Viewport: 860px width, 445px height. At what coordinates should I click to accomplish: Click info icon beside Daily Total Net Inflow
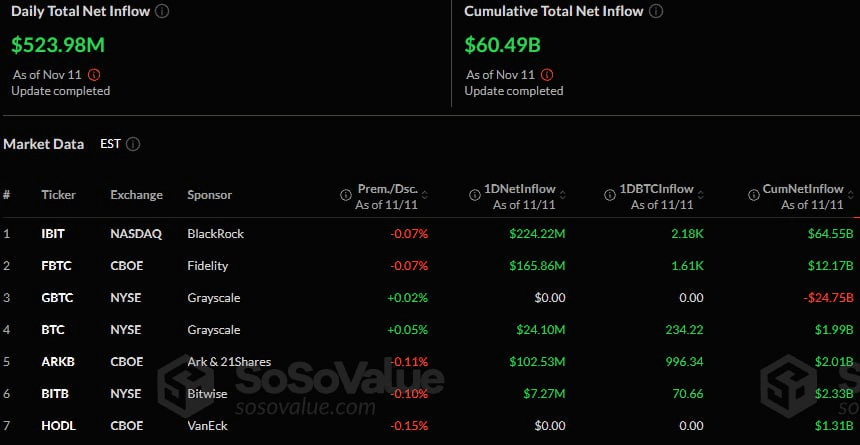coord(163,11)
